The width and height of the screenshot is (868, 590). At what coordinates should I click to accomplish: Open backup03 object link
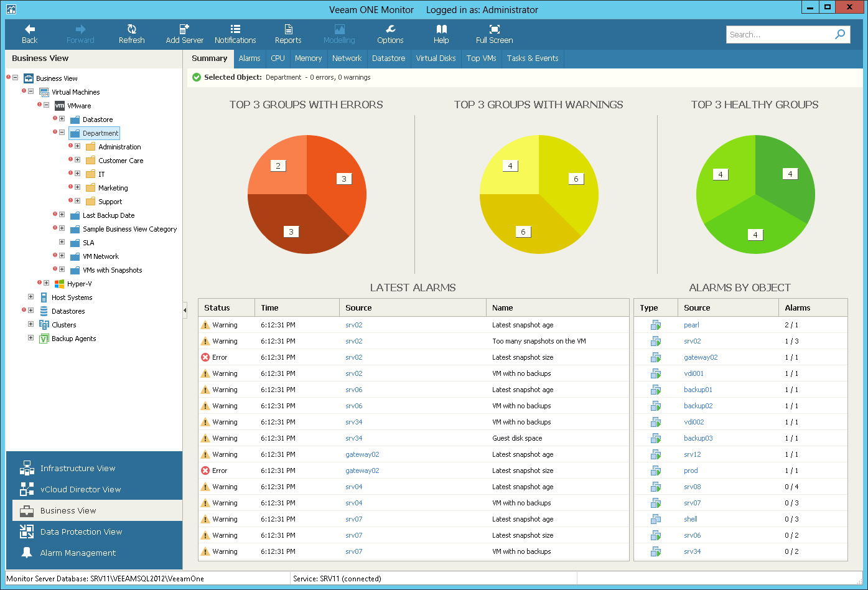(x=698, y=438)
